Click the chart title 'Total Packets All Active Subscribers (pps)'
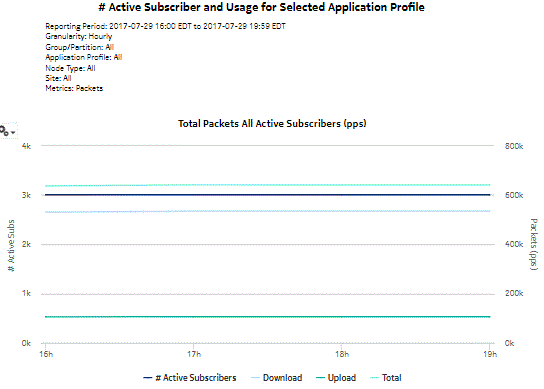The image size is (544, 389). (x=272, y=124)
